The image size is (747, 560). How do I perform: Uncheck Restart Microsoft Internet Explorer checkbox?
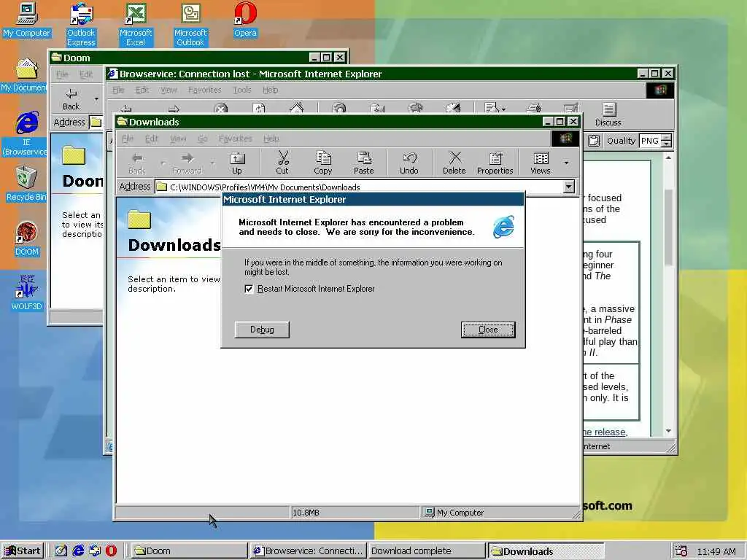(x=249, y=289)
